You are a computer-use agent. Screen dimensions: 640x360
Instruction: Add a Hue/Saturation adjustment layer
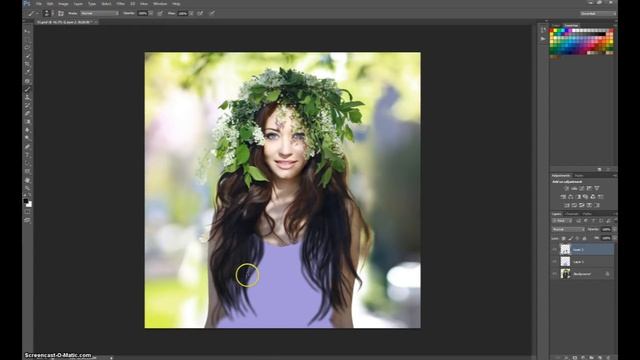coord(563,197)
